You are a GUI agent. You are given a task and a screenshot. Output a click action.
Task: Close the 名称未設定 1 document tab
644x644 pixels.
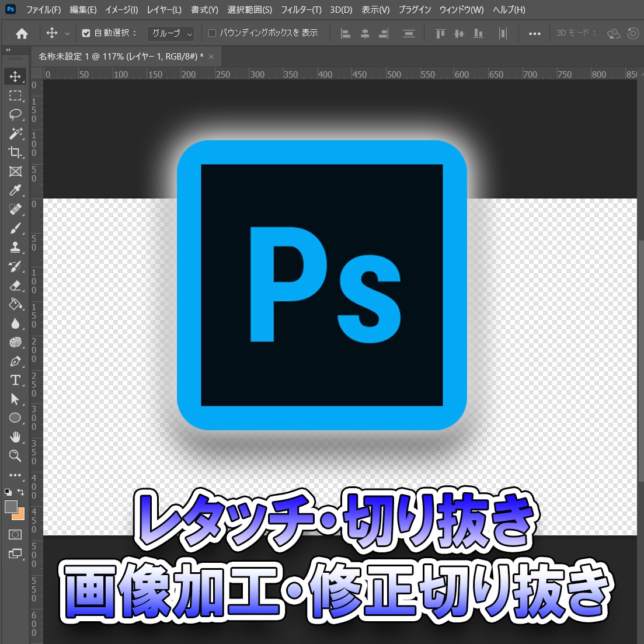click(211, 57)
